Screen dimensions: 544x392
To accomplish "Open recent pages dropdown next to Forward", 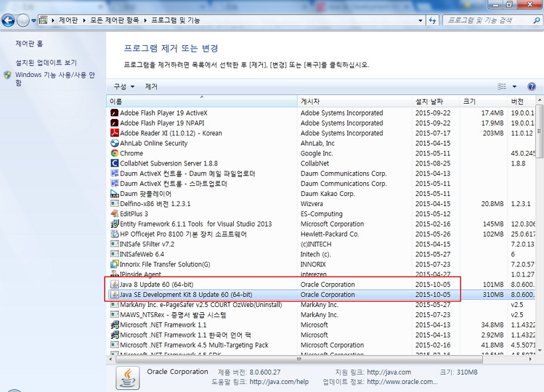I will click(34, 21).
